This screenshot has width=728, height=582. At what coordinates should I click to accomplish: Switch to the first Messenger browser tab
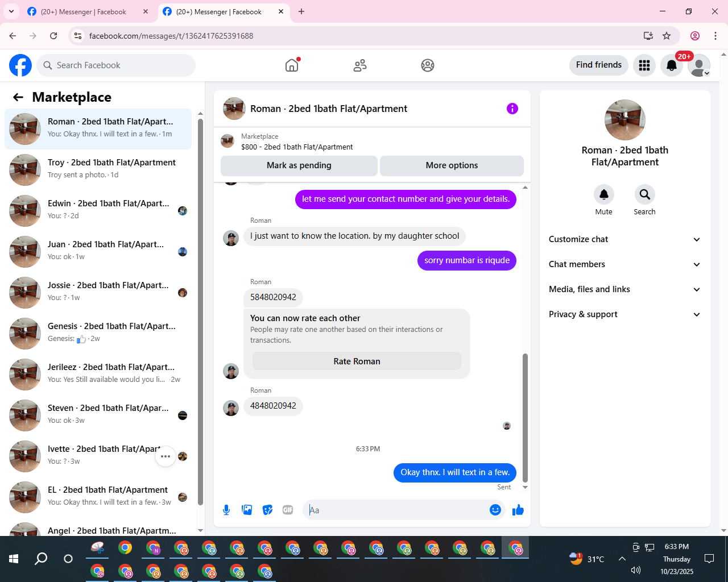[x=88, y=11]
